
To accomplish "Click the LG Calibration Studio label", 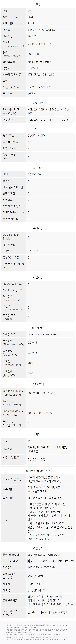I will pyautogui.click(x=11, y=236).
